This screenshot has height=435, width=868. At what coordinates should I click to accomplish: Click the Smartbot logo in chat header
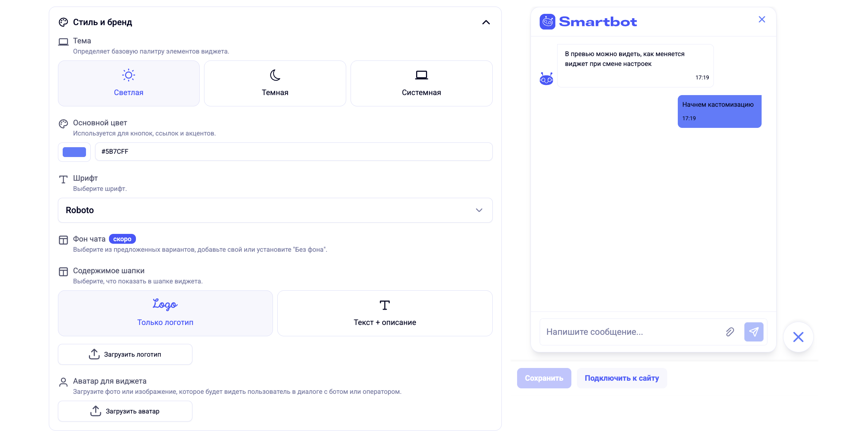[588, 22]
